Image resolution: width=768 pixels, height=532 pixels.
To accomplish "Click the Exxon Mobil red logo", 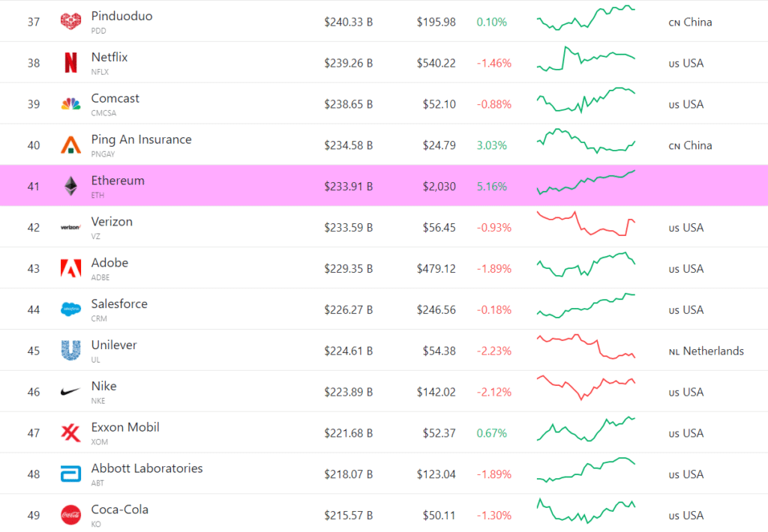I will [70, 432].
